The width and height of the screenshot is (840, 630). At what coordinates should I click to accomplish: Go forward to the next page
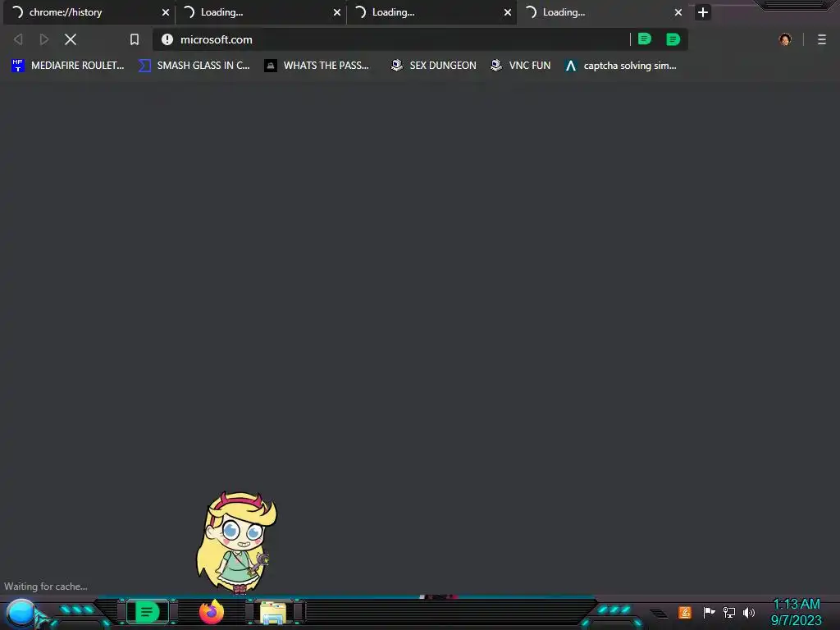point(44,39)
